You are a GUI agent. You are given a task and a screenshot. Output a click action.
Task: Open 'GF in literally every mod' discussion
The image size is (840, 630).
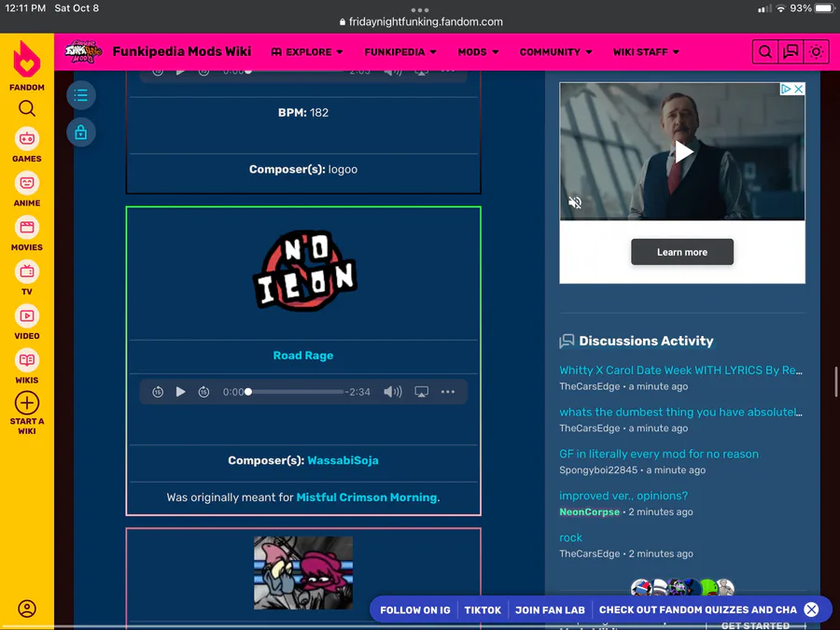click(x=659, y=454)
